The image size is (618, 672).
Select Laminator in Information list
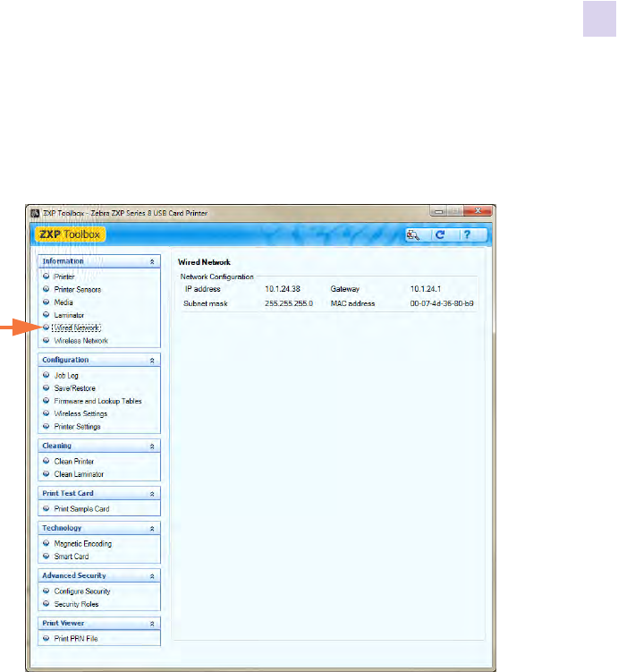(x=69, y=315)
